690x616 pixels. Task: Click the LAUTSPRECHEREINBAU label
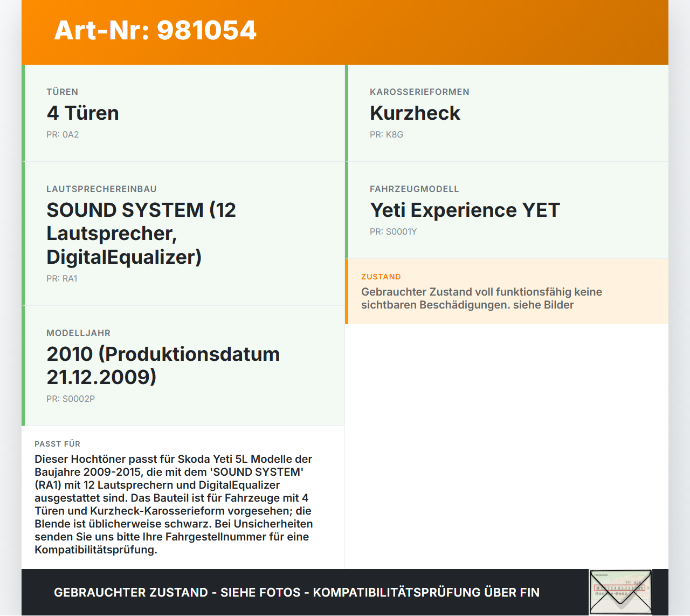pos(101,189)
